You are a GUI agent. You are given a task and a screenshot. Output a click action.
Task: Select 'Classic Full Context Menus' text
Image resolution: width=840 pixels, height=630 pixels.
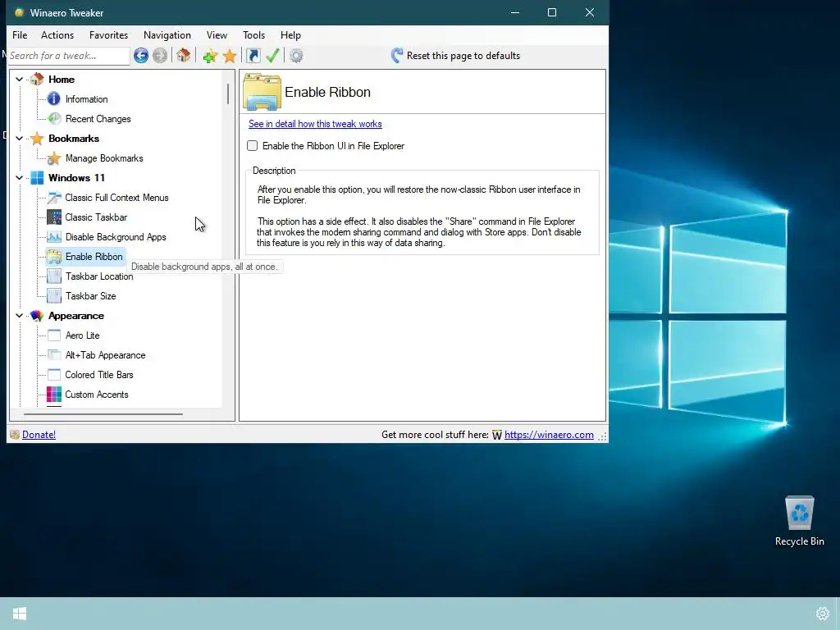116,198
